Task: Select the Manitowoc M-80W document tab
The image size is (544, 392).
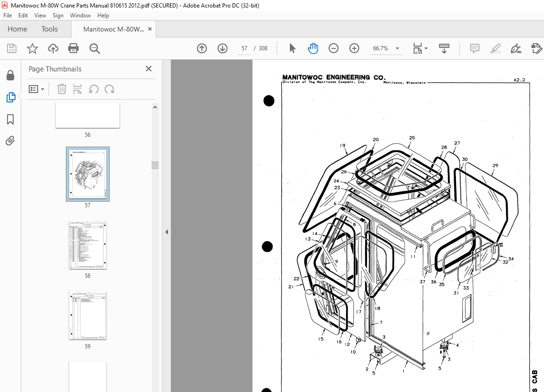Action: [113, 29]
